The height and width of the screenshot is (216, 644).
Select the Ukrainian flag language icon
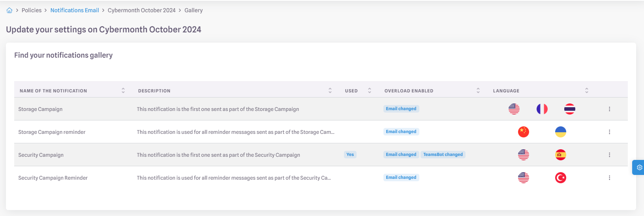(561, 132)
